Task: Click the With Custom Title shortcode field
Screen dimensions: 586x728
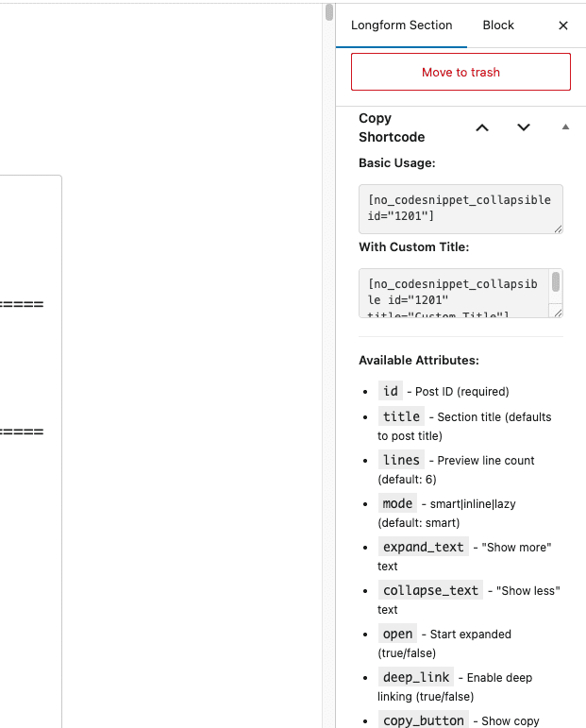Action: (x=453, y=293)
